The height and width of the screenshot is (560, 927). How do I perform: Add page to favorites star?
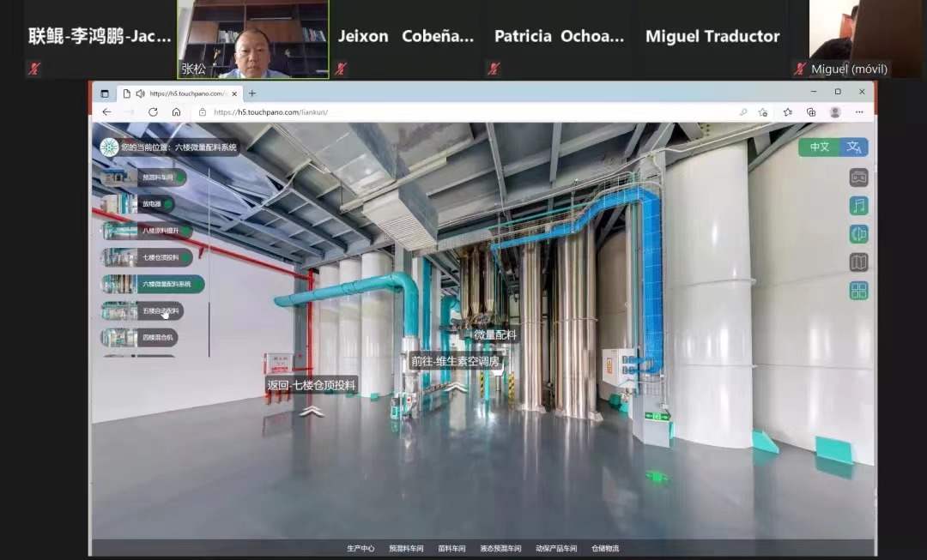coord(763,112)
